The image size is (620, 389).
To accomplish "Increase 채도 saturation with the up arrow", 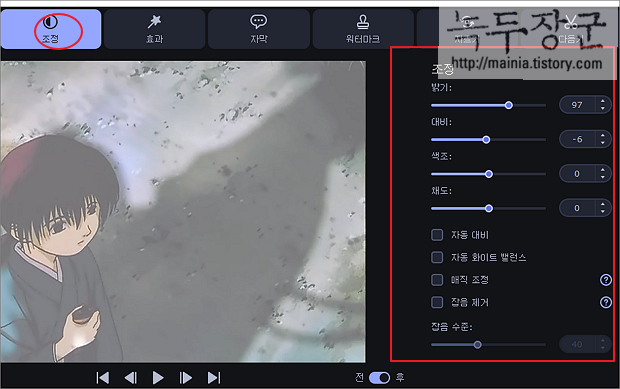I will (x=603, y=204).
